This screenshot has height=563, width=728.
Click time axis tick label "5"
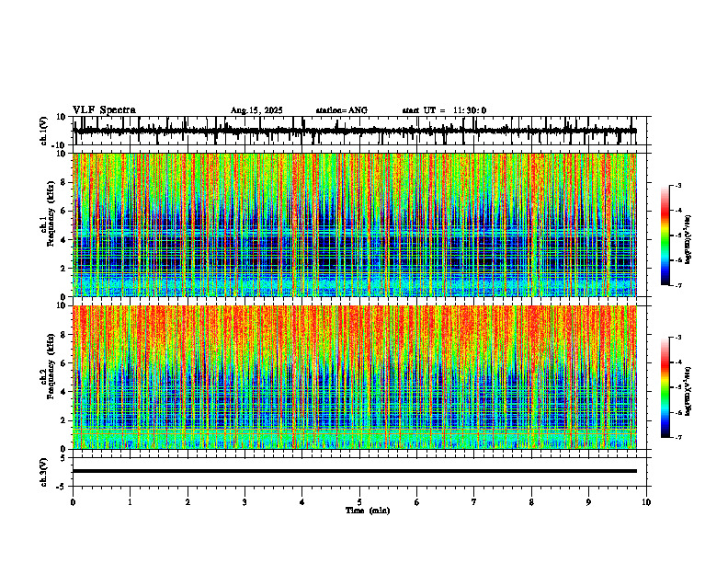pyautogui.click(x=359, y=502)
